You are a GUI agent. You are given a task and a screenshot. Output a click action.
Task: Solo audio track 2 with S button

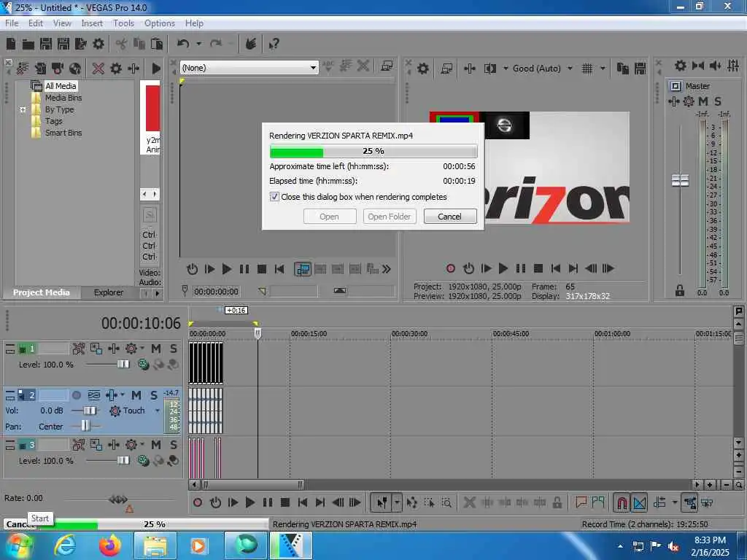tap(154, 395)
